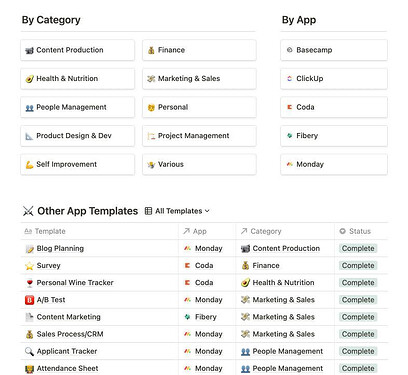
Task: Click the wine glass icon for Personal Wine Tracker
Action: click(29, 283)
